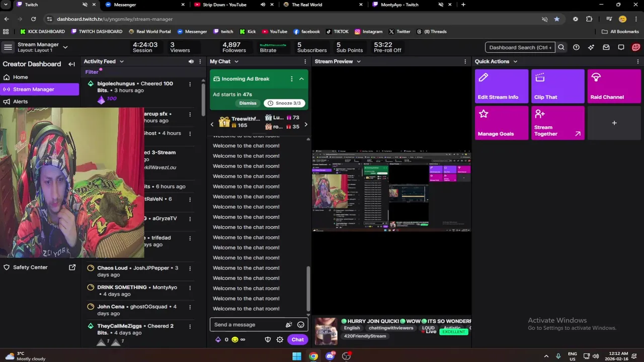The image size is (644, 362).
Task: Open options for TheyCallMeZiggs cheer event
Action: click(190, 326)
